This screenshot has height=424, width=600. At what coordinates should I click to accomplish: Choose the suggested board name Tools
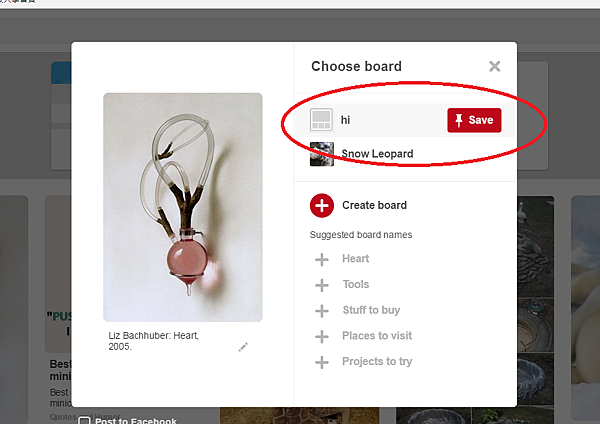(355, 285)
